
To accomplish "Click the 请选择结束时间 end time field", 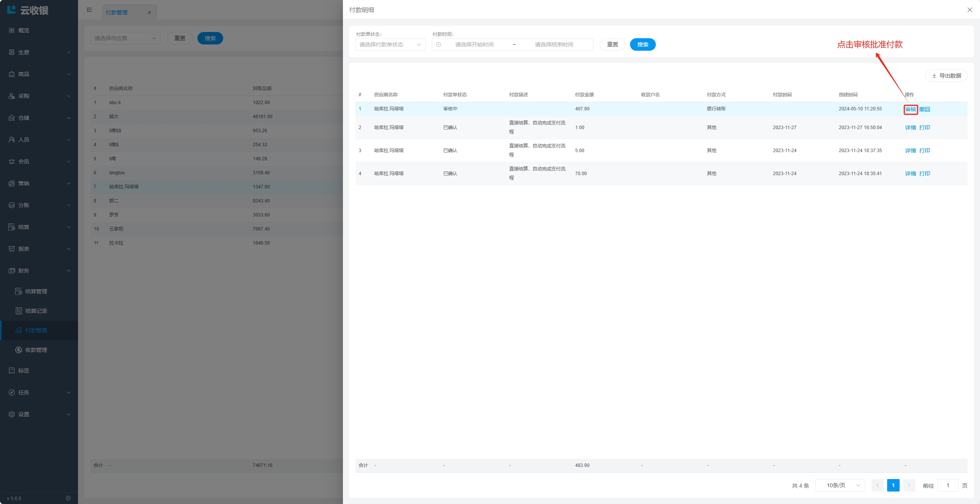I will coord(554,44).
